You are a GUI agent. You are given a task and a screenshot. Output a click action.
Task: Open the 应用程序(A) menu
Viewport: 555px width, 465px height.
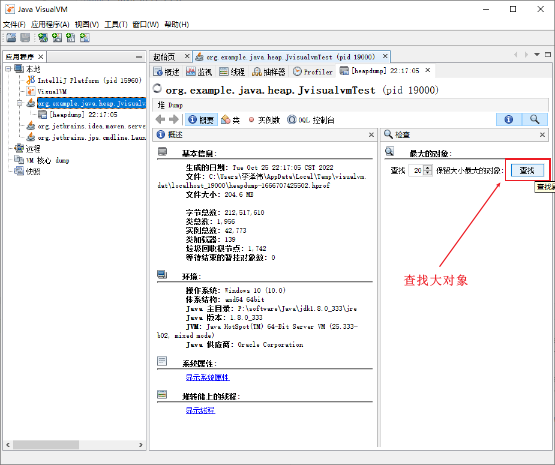[x=50, y=24]
